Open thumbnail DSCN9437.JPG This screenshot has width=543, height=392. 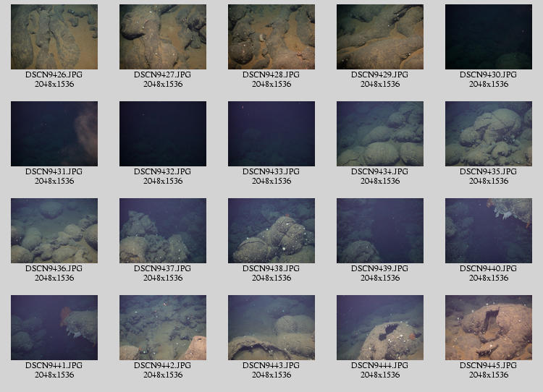click(x=163, y=231)
